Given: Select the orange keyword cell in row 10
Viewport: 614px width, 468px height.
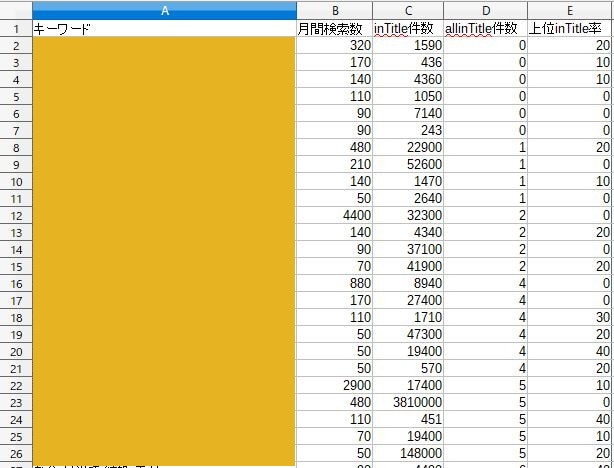Looking at the screenshot, I should coord(164,181).
